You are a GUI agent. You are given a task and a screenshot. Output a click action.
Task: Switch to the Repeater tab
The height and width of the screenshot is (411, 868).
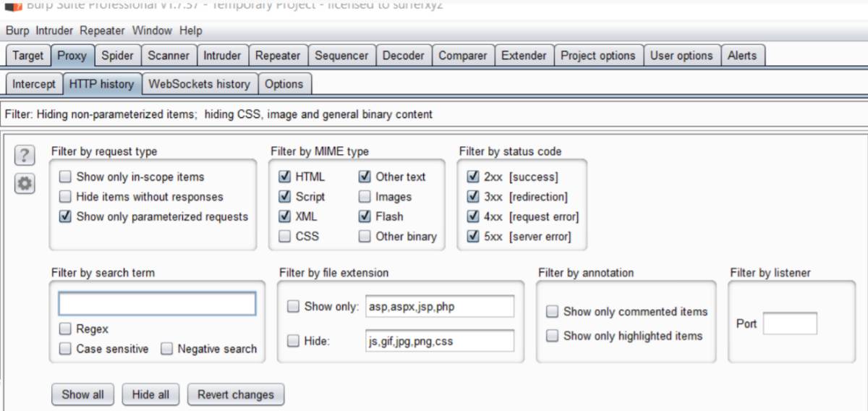(x=278, y=56)
